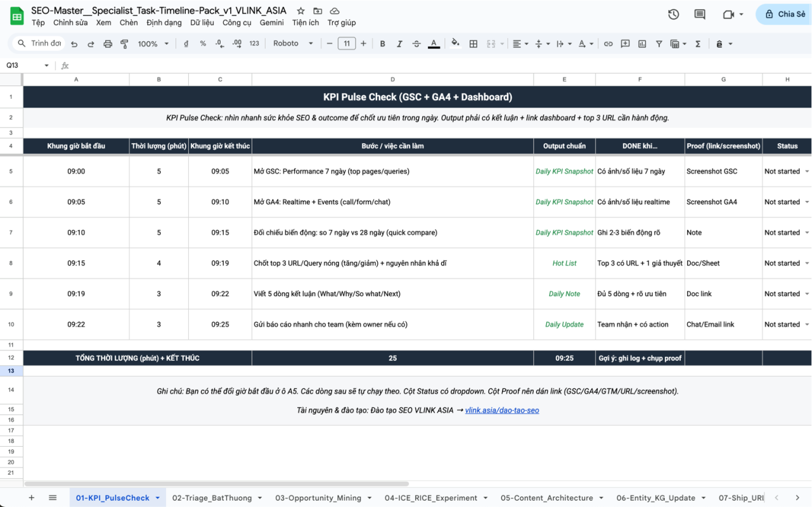Open the Roboto font dropdown
Screen dimensions: 812x507
coord(293,44)
